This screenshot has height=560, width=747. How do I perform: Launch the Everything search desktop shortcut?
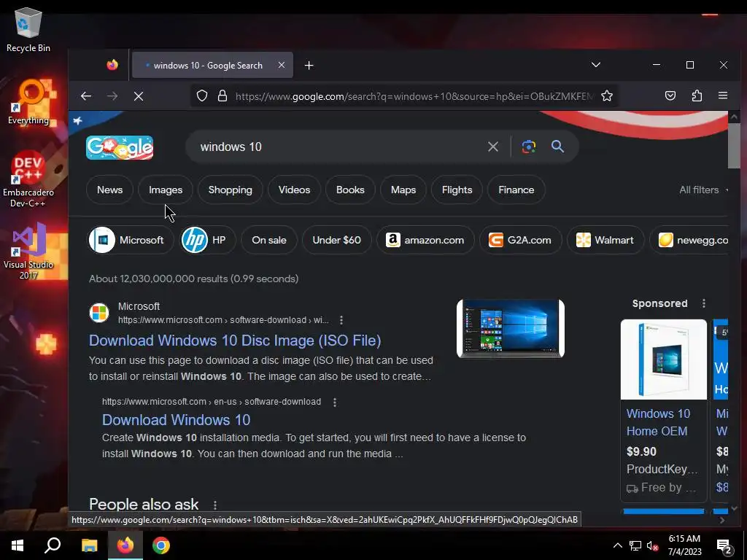pos(28,102)
